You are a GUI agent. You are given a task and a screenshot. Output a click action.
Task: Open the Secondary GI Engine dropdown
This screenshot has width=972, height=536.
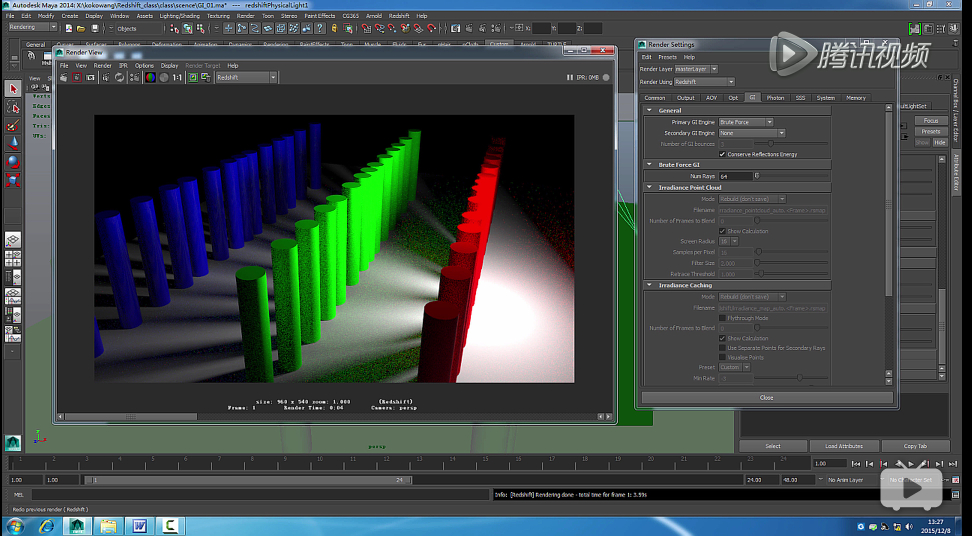click(x=751, y=133)
